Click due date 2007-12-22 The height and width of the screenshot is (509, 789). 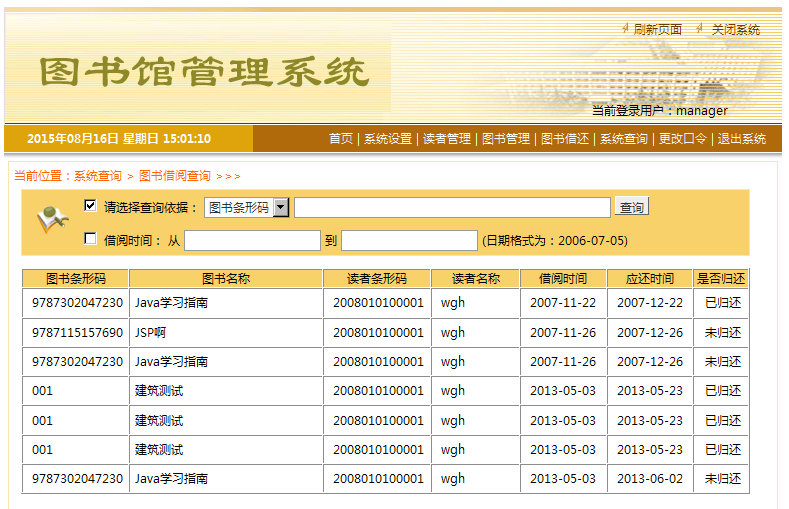tap(650, 303)
